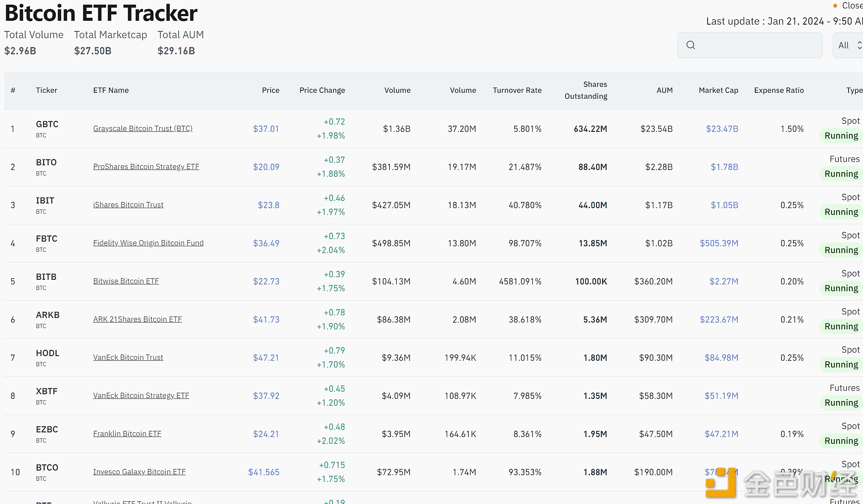Open ProShares Bitcoin Strategy ETF link
863x504 pixels.
click(x=146, y=167)
